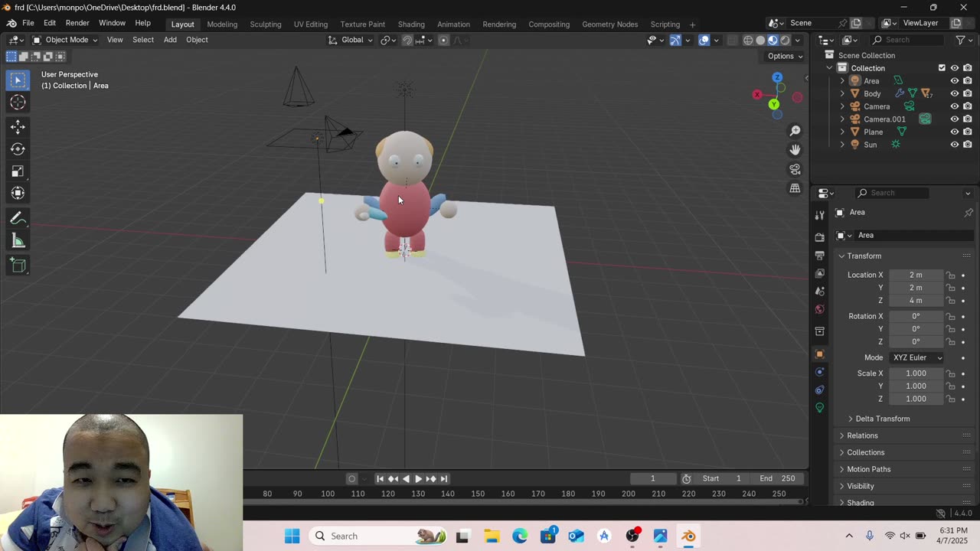
Task: Expand the Body object in outliner
Action: click(x=842, y=93)
